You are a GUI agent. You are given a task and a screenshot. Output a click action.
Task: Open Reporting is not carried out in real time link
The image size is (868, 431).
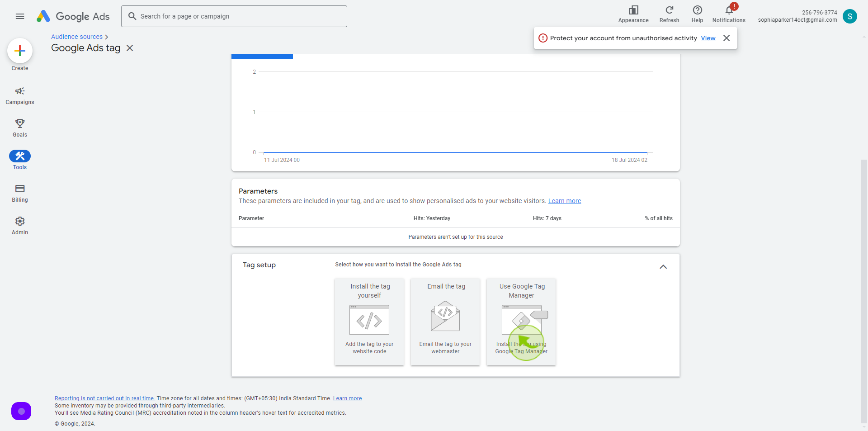click(105, 398)
